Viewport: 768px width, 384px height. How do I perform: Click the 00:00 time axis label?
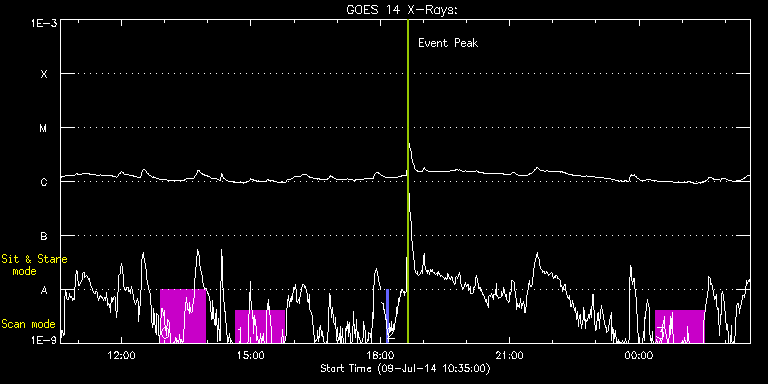click(639, 355)
